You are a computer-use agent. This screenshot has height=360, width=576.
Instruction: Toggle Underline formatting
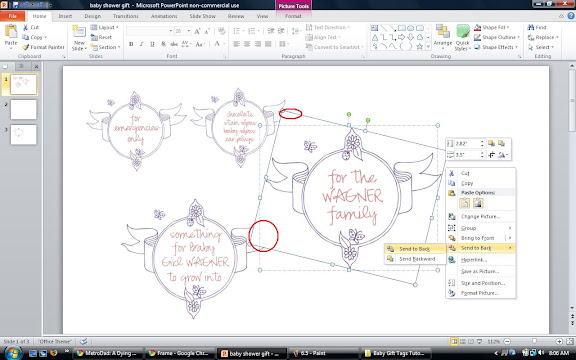[152, 44]
